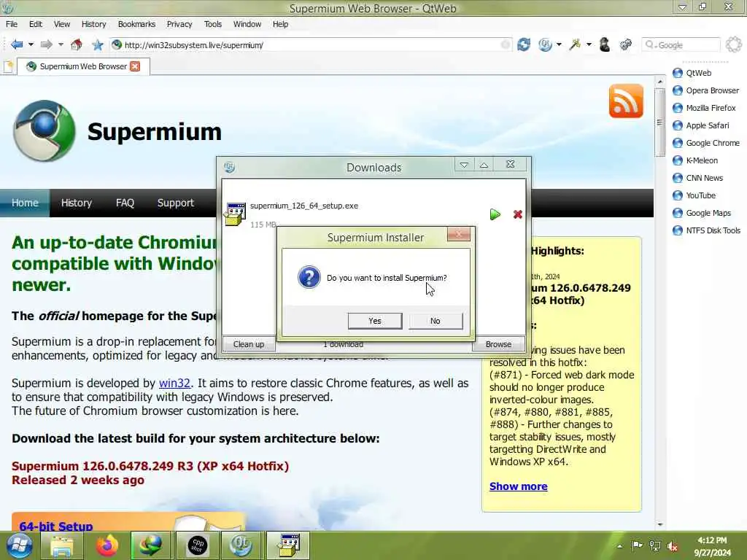Open the File menu

click(12, 24)
